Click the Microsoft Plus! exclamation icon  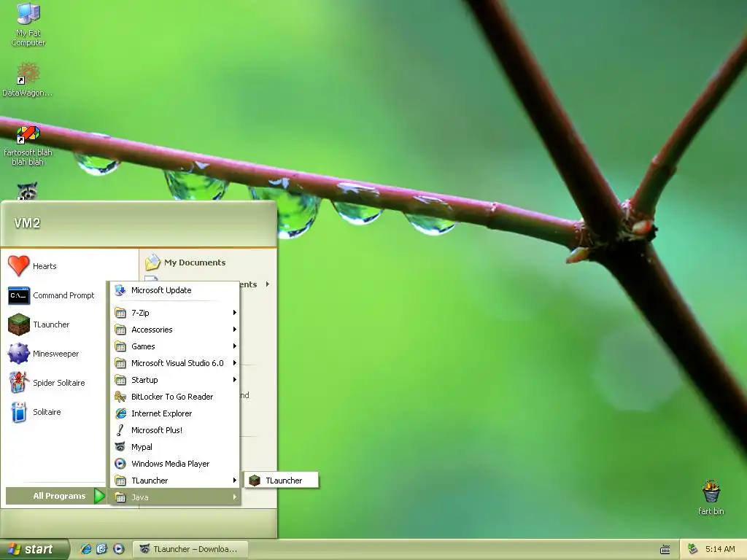pyautogui.click(x=120, y=430)
